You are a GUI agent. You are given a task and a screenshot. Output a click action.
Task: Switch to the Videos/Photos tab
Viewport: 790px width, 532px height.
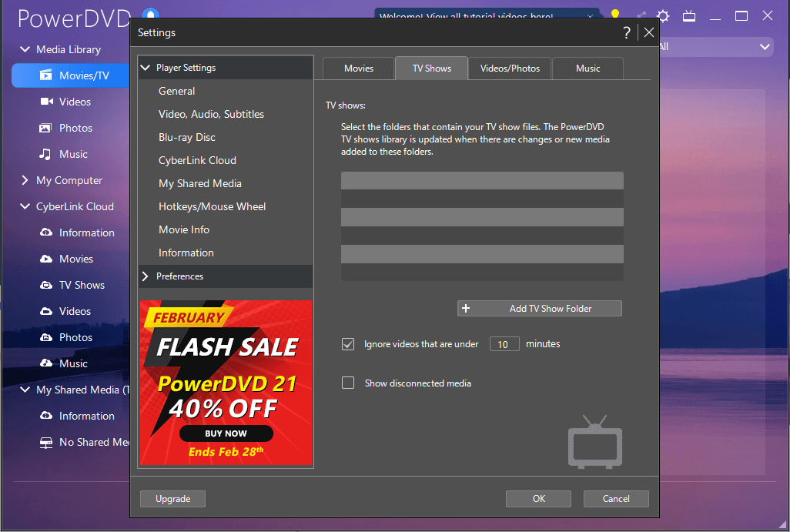click(x=510, y=69)
